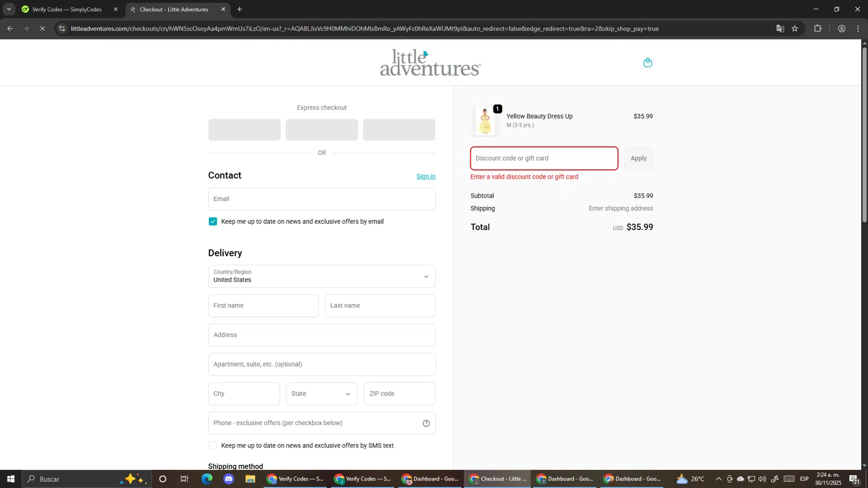The width and height of the screenshot is (868, 488).
Task: Open the Windows Start menu
Action: (x=10, y=479)
